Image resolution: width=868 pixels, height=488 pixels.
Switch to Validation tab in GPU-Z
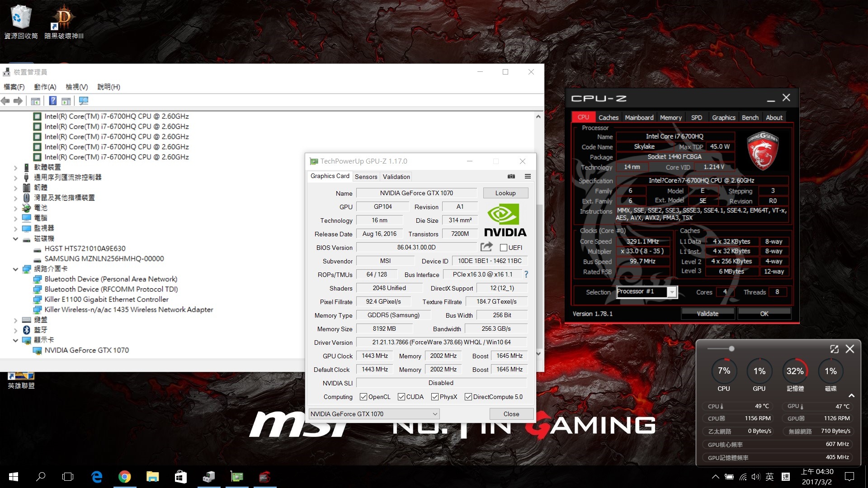click(396, 177)
